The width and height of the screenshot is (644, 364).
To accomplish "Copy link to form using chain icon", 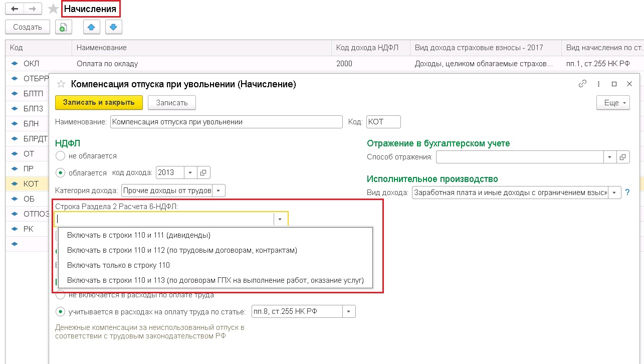I will pyautogui.click(x=582, y=84).
